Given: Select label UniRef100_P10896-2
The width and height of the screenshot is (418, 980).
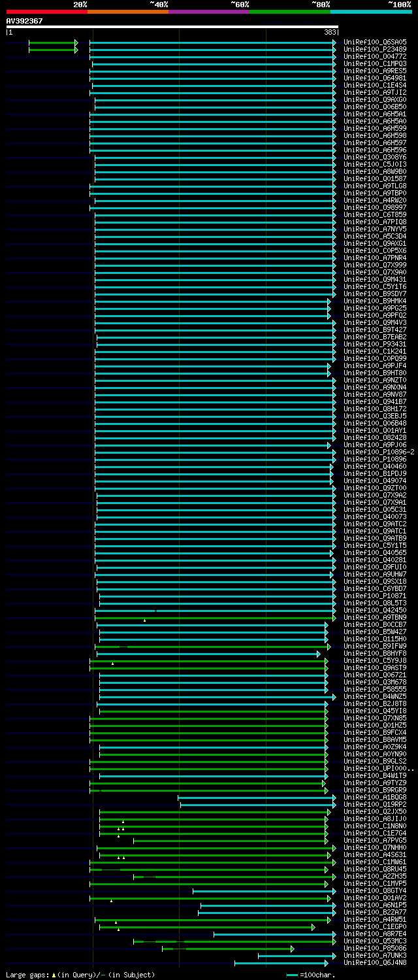Looking at the screenshot, I should [x=379, y=452].
